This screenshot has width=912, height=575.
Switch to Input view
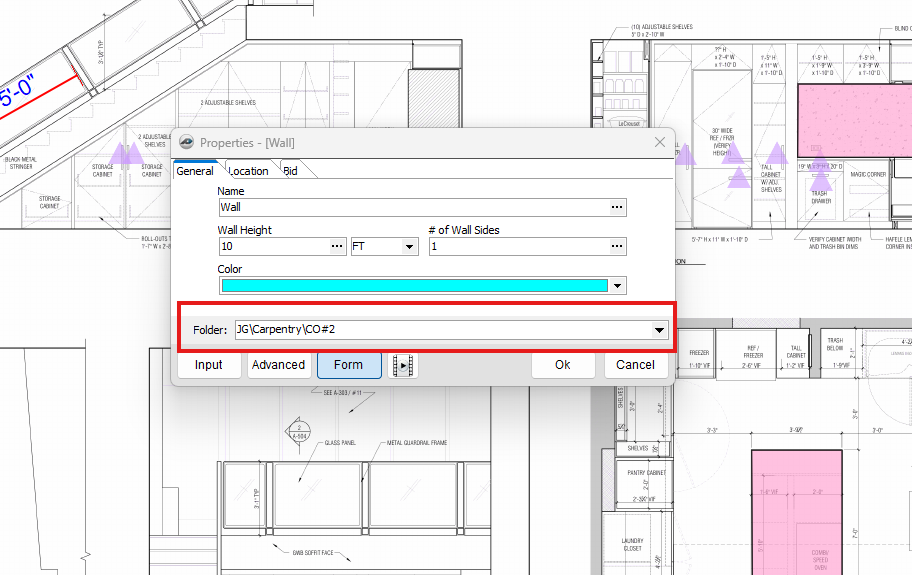tap(209, 365)
